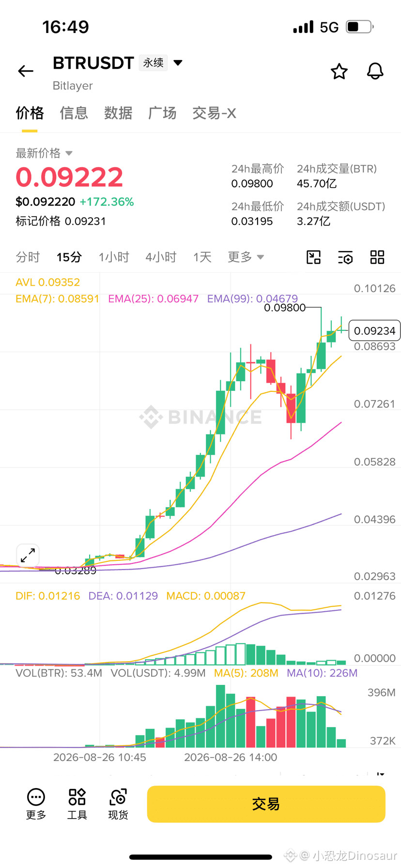
Task: Tap the 2026-08-26 14:00 time axis label
Action: coord(231,757)
